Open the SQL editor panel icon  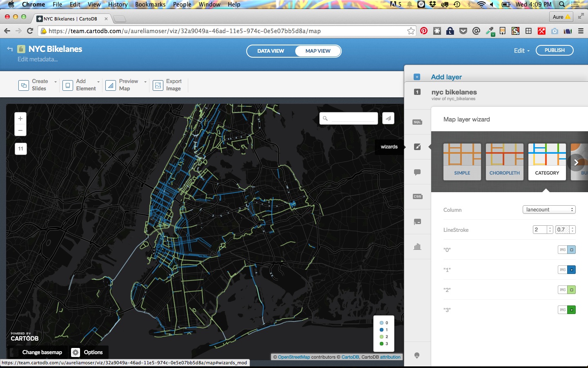pos(417,122)
